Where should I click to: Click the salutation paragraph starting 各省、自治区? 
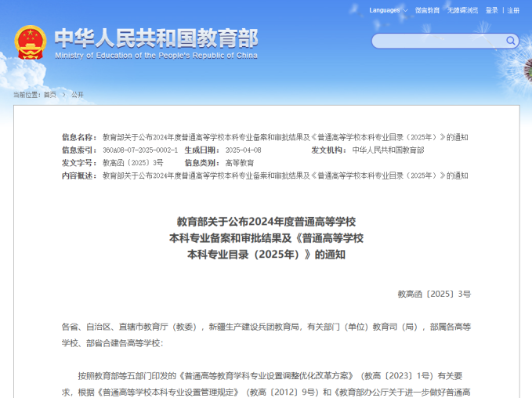266,335
